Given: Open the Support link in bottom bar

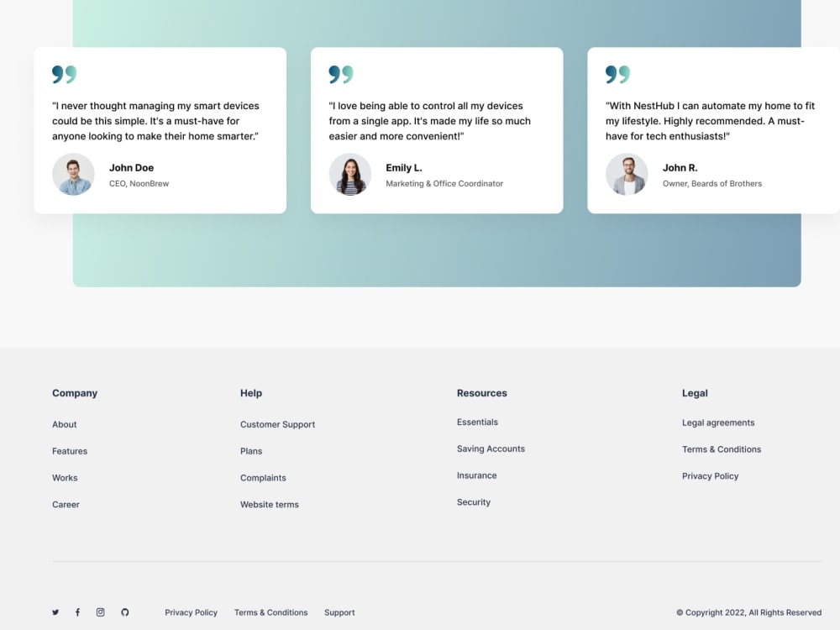Looking at the screenshot, I should click(x=339, y=612).
